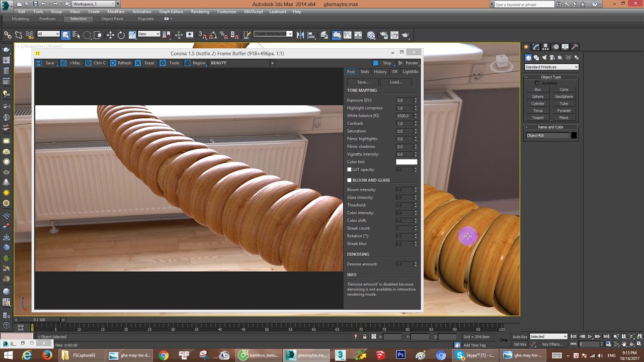Open Photoshop from the Windows taskbar

click(400, 355)
